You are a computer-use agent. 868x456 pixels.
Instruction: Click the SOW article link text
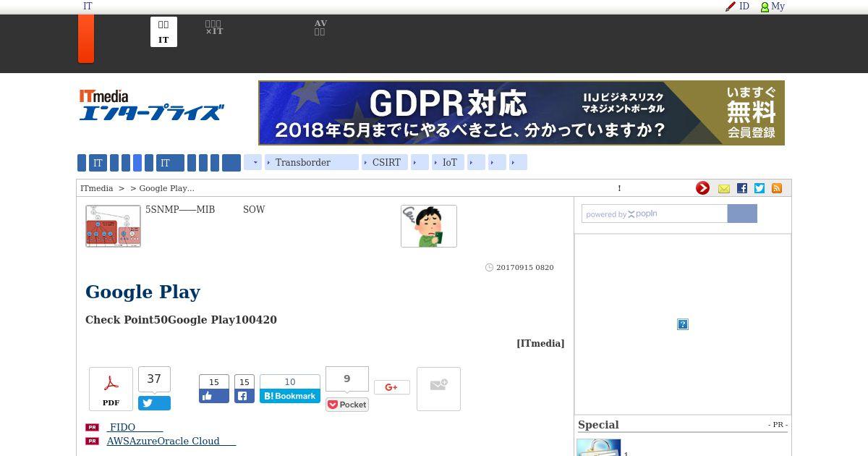tap(254, 210)
